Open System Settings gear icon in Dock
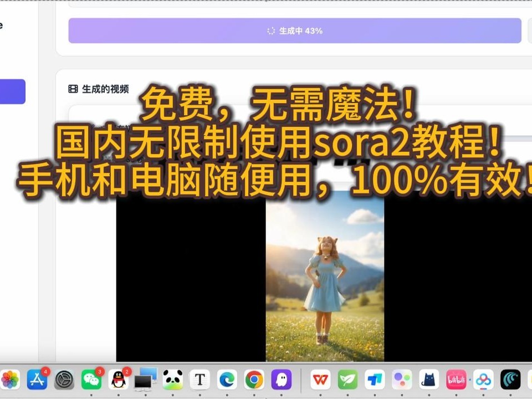Image resolution: width=532 pixels, height=399 pixels. tap(64, 380)
